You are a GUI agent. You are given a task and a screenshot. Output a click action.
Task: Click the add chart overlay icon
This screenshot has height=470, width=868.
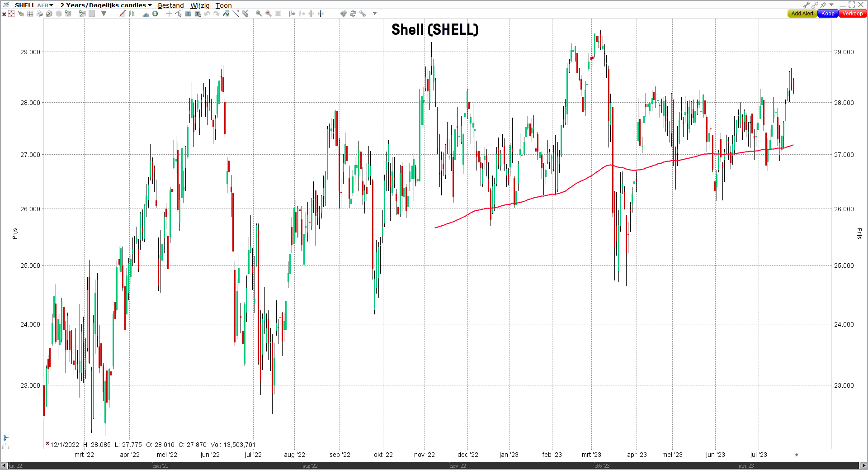[x=82, y=14]
